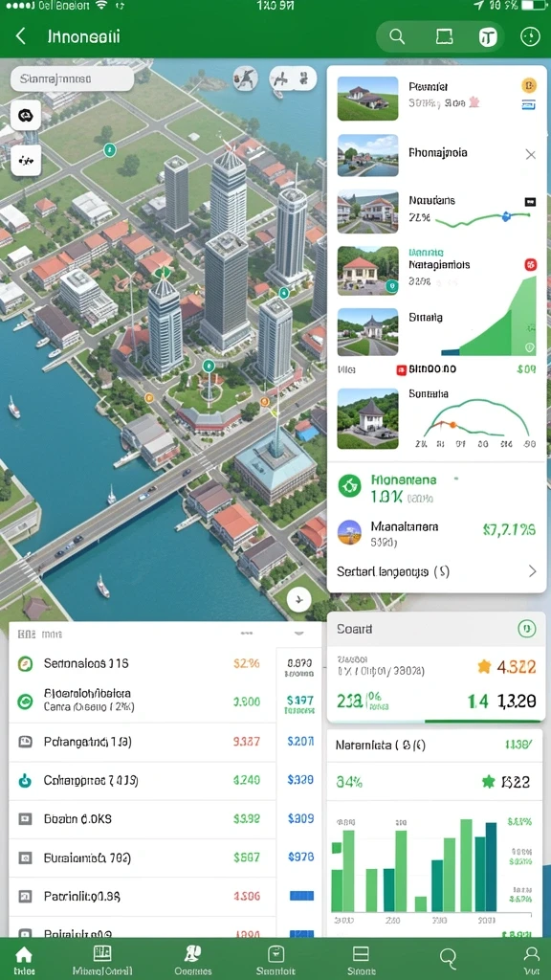
Task: Toggle the green check on Sertonaioos row
Action: 25,664
